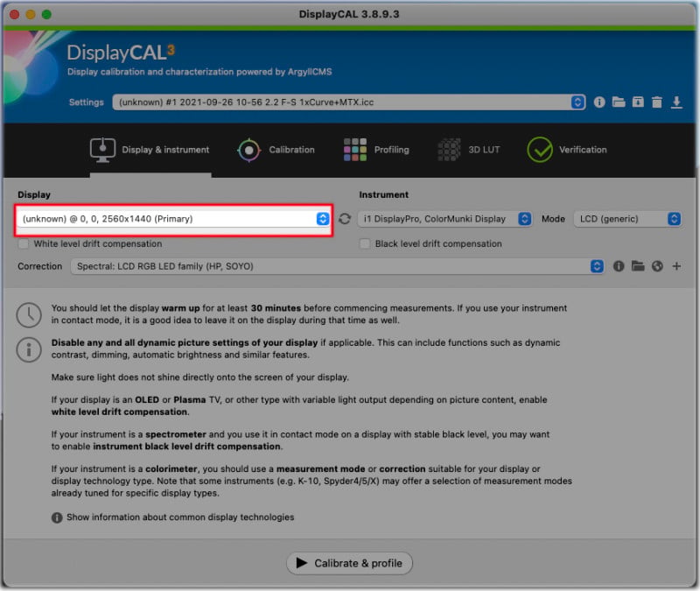The image size is (700, 591).
Task: Click the circled info icon beside dynamic settings text
Action: pos(29,349)
